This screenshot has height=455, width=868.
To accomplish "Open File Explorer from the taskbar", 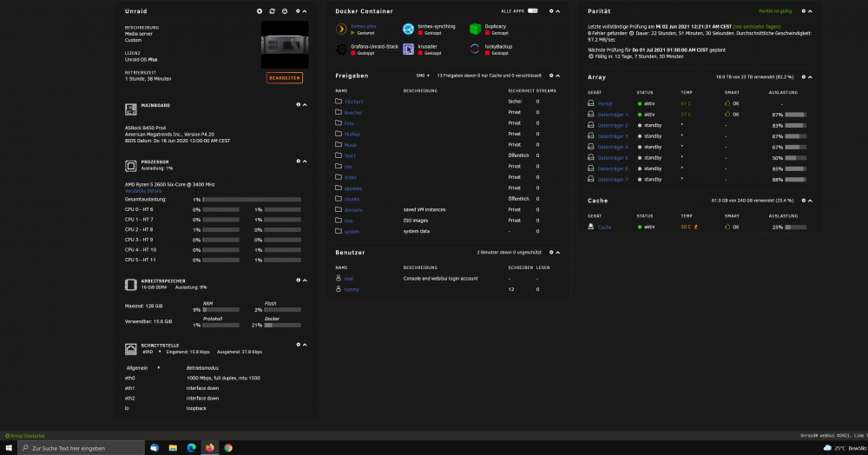I will [x=173, y=448].
